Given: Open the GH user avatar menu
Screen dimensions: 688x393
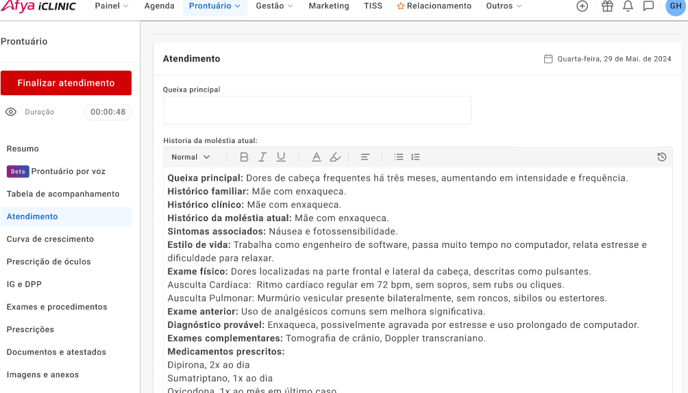Looking at the screenshot, I should (676, 6).
